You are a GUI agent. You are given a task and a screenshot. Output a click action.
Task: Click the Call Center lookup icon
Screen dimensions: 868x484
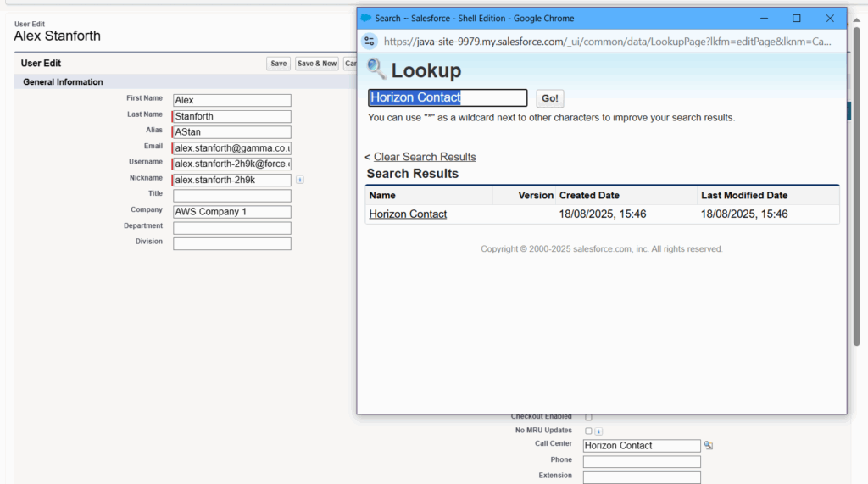coord(709,446)
